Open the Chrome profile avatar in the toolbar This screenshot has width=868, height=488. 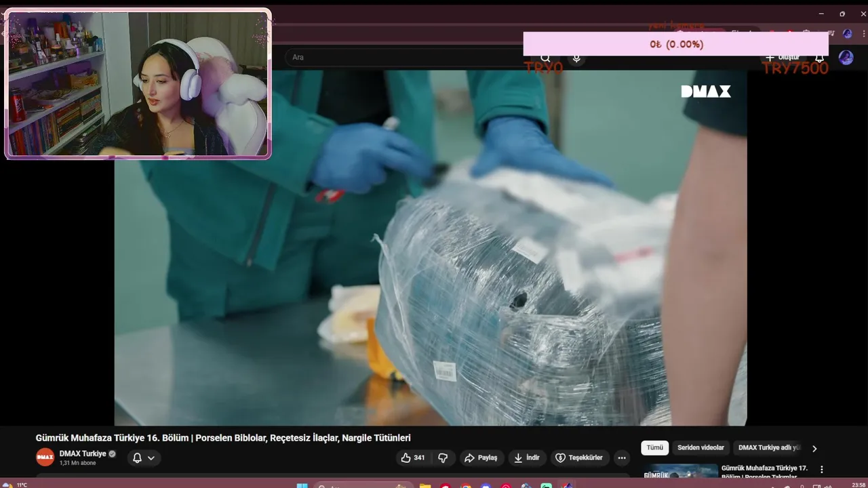[847, 33]
